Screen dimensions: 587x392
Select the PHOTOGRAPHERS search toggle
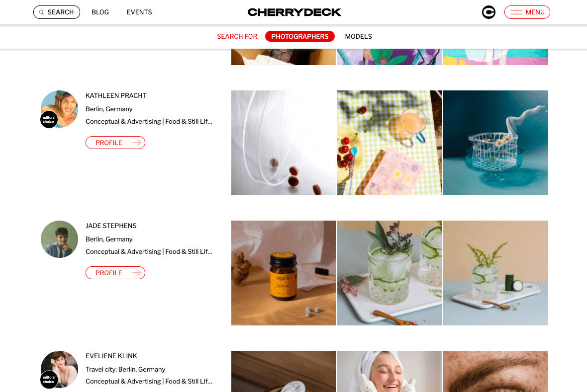pyautogui.click(x=300, y=36)
